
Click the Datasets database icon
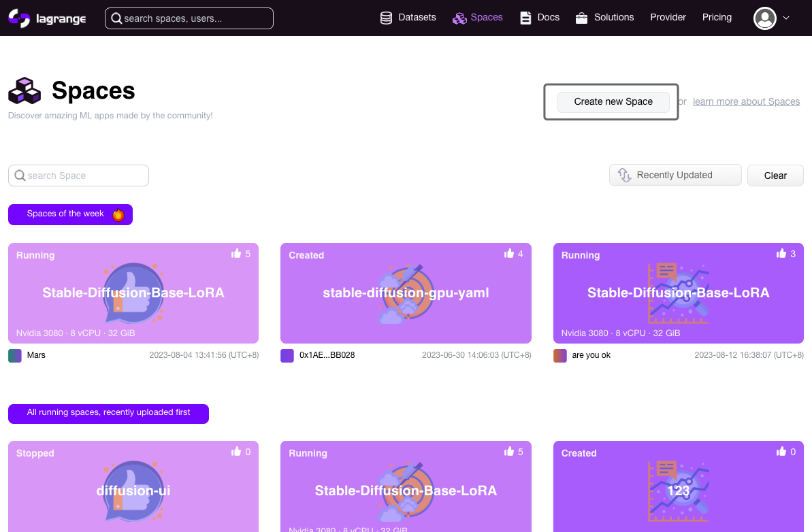[386, 18]
